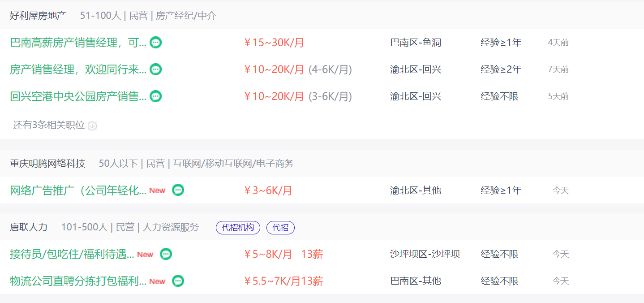Viewport: 644px width, 303px height.
Task: Click New label beside 网络广告推广 job
Action: point(157,190)
